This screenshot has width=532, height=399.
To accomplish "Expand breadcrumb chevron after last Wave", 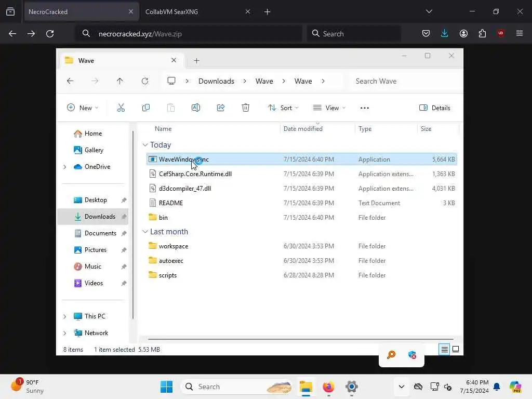I will point(323,81).
